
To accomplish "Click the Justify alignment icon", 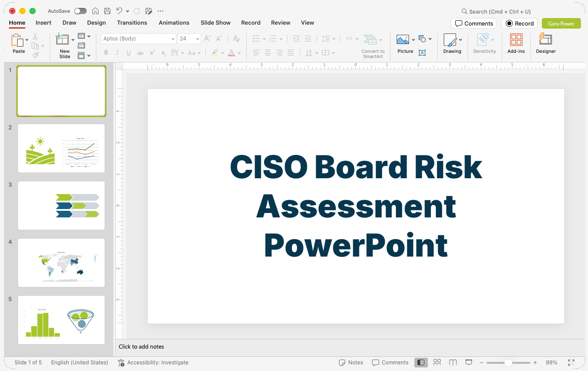I will click(291, 53).
